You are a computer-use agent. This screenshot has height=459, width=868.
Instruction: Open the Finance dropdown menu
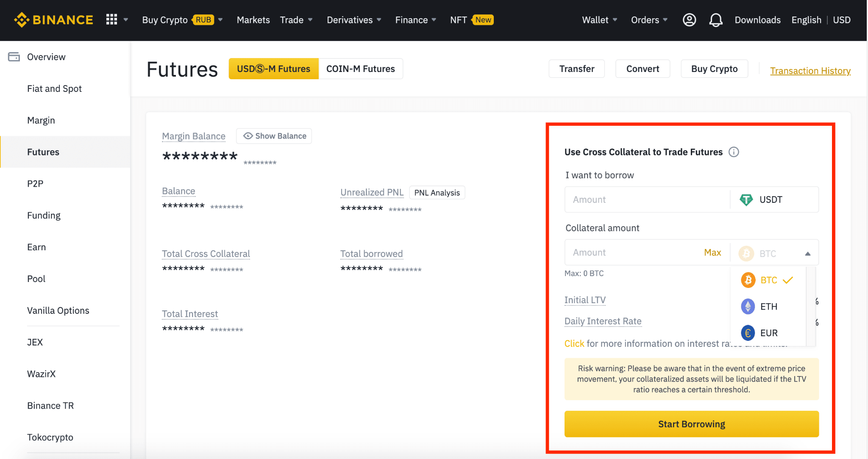pyautogui.click(x=416, y=20)
